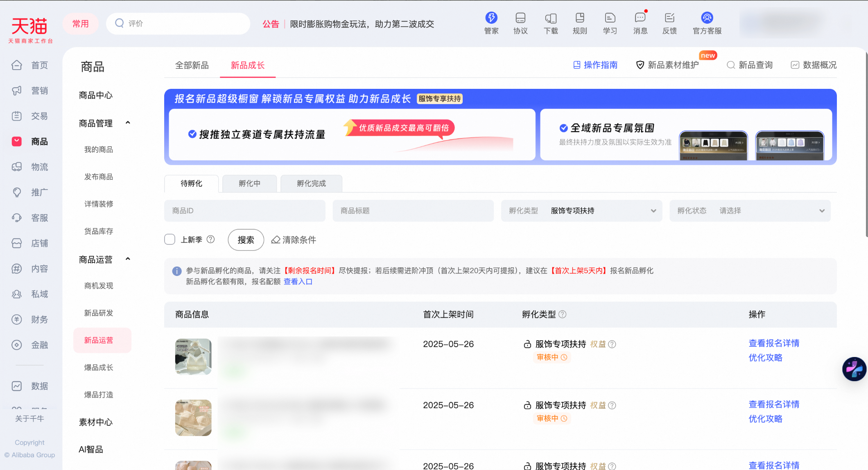Open AI智品 menu item
The width and height of the screenshot is (868, 470).
(91, 450)
